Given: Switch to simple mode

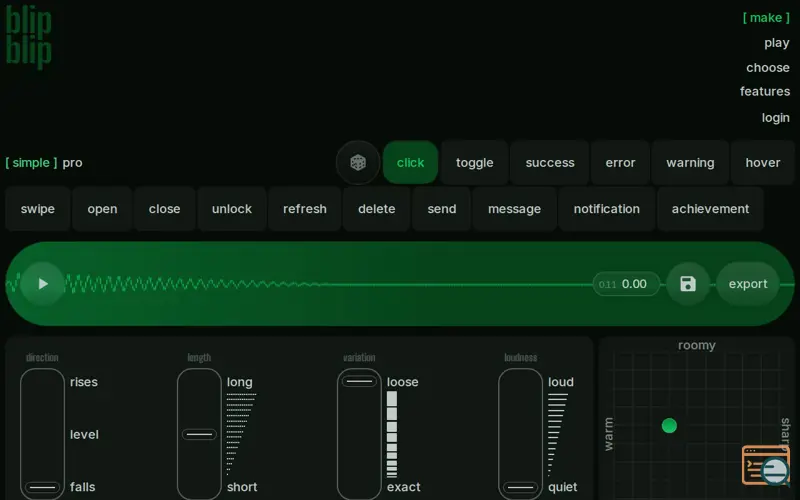Looking at the screenshot, I should (x=31, y=163).
